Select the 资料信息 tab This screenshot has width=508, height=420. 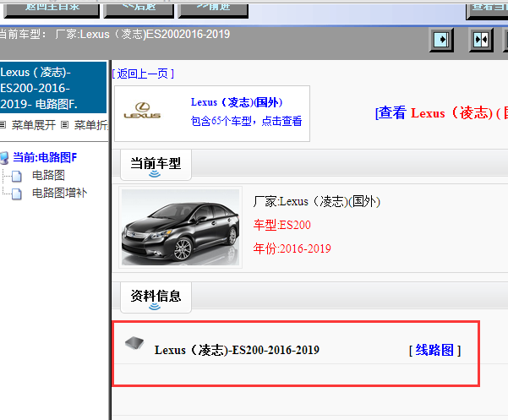coord(156,297)
